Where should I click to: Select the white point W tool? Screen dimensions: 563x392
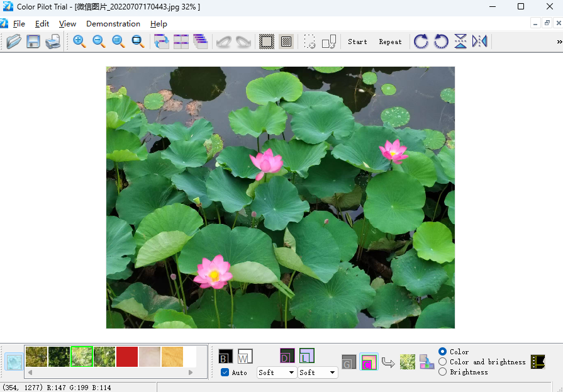(245, 356)
